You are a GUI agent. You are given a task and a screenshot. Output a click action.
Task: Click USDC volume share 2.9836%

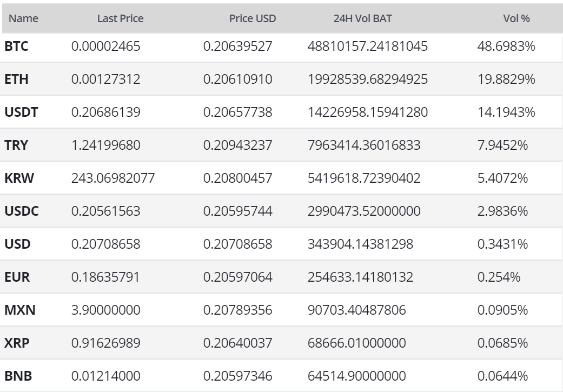(x=502, y=211)
